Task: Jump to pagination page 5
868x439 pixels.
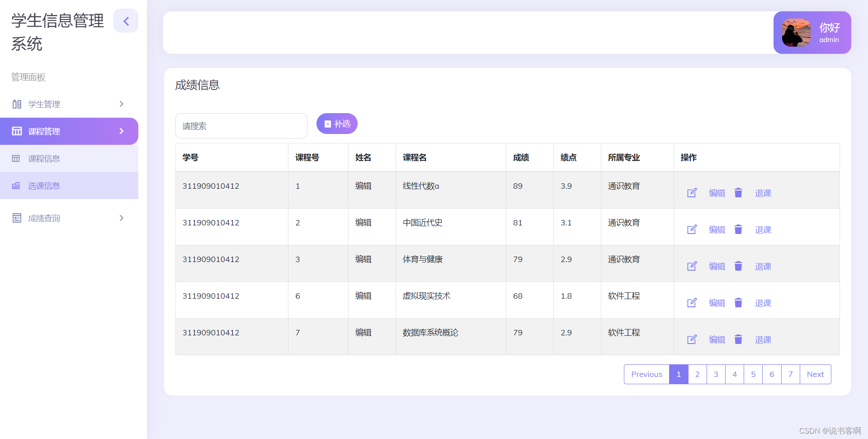Action: 753,374
